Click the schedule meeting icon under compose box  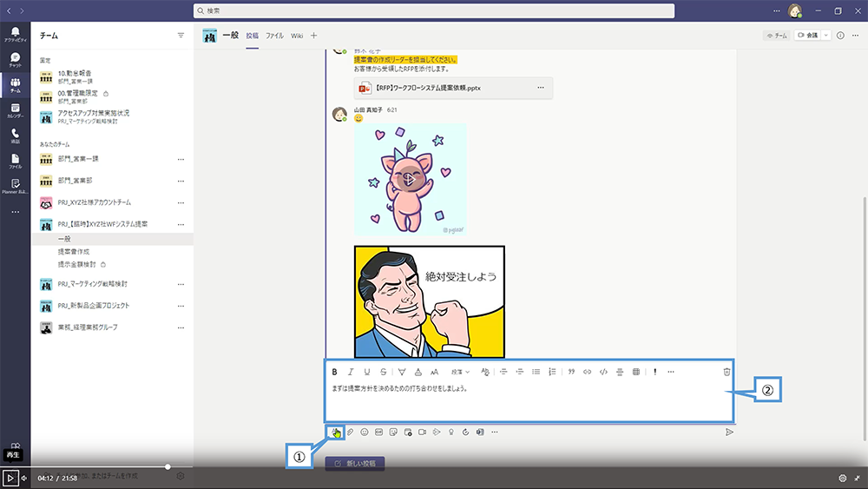(x=408, y=432)
